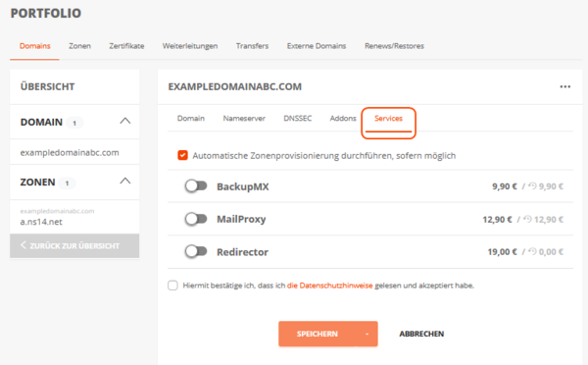Viewport: 588px width, 365px height.
Task: Click the 19,00 € Redirector price
Action: tap(502, 252)
